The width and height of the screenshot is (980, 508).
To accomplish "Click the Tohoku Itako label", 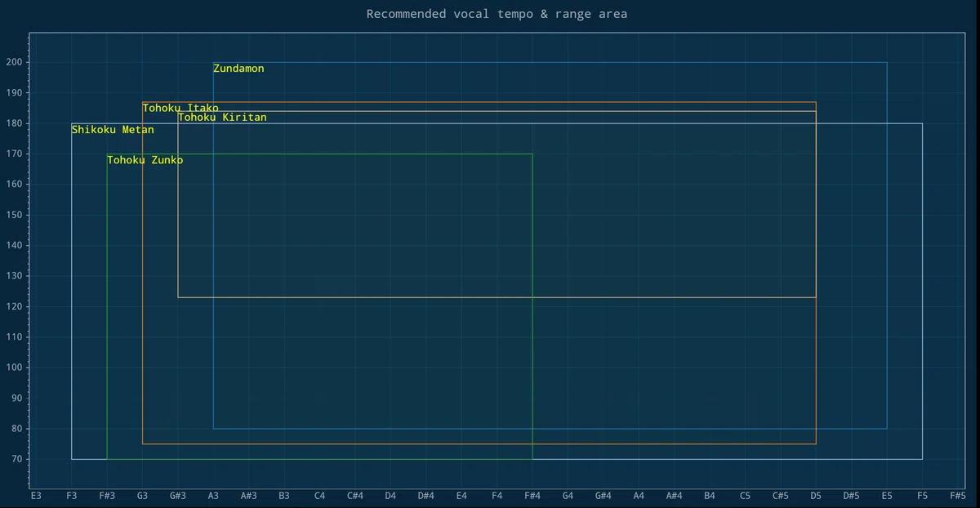I will tap(180, 108).
